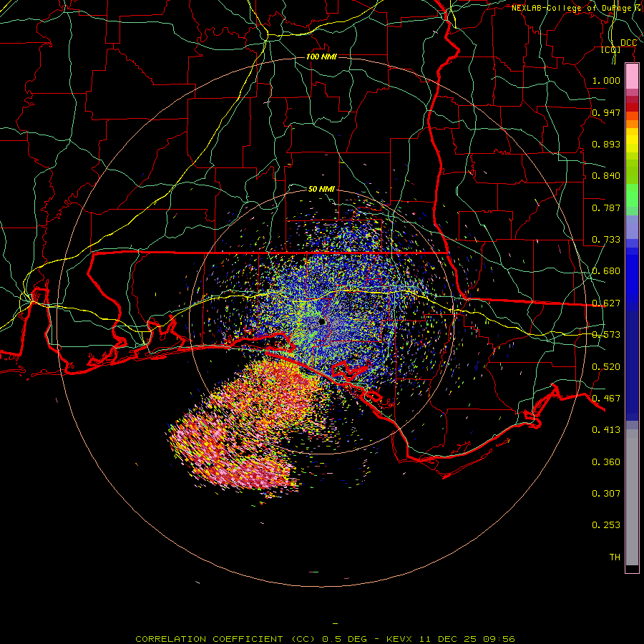
Task: Select the 0.467 scale value
Action: [606, 398]
